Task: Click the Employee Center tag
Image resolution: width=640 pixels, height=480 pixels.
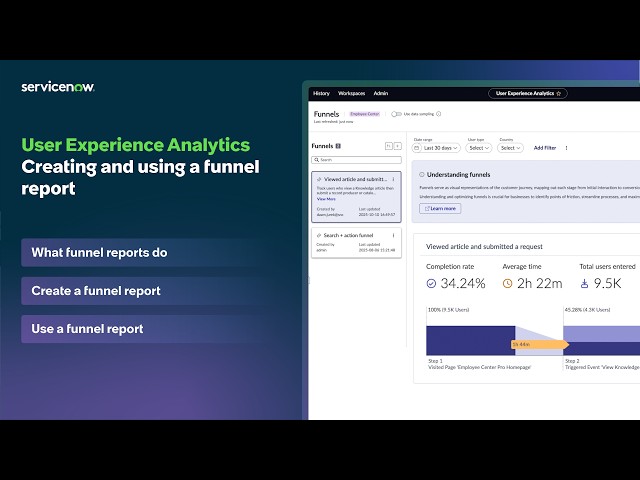Action: point(365,114)
